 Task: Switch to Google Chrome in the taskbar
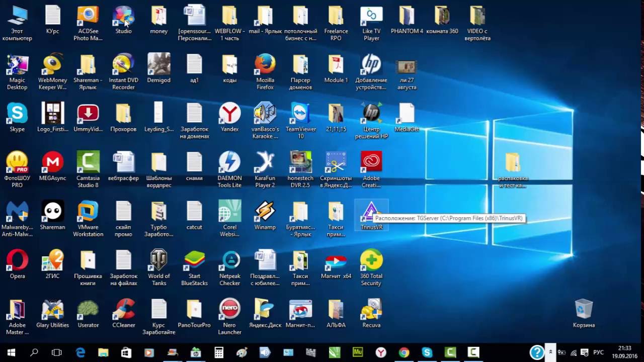[x=404, y=352]
